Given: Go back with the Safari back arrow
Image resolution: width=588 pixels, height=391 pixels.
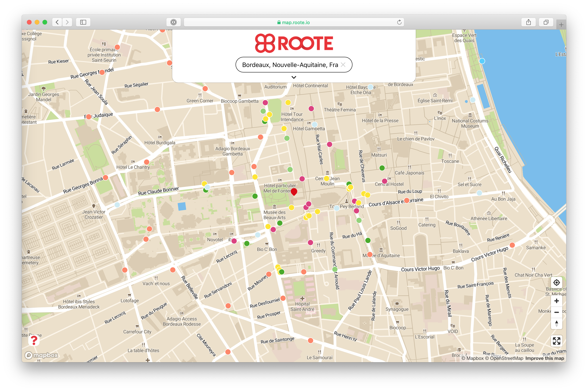Looking at the screenshot, I should pos(57,22).
